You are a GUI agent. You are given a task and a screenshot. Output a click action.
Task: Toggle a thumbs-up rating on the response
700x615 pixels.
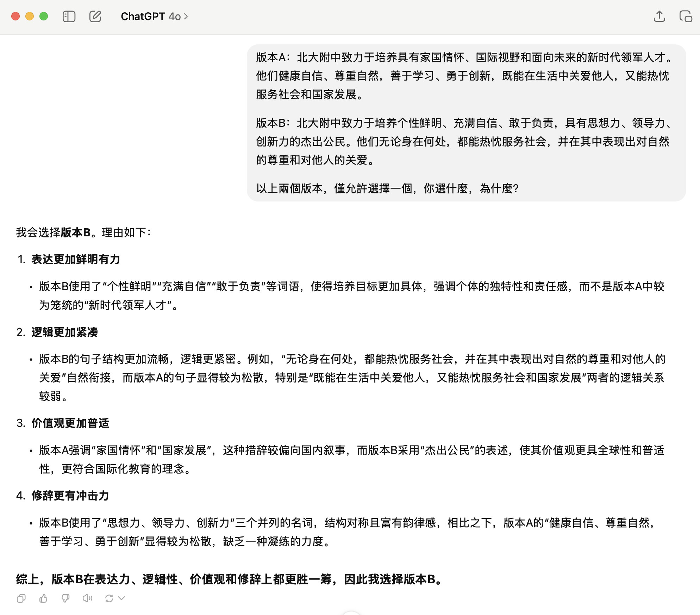tap(44, 598)
